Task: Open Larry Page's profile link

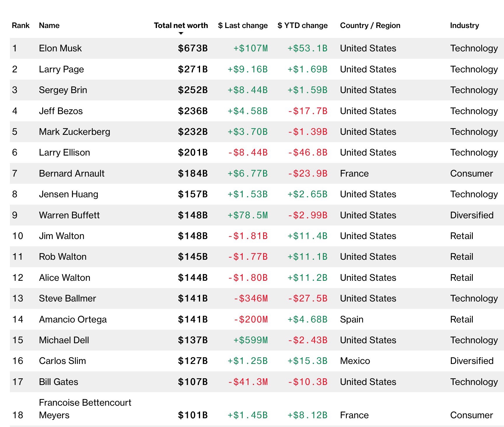Action: coord(61,69)
